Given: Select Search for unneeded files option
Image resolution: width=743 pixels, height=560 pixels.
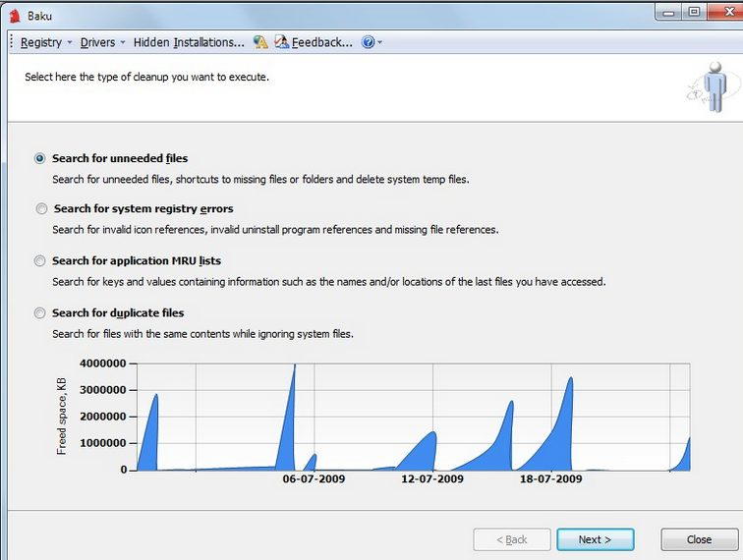Looking at the screenshot, I should pos(39,158).
